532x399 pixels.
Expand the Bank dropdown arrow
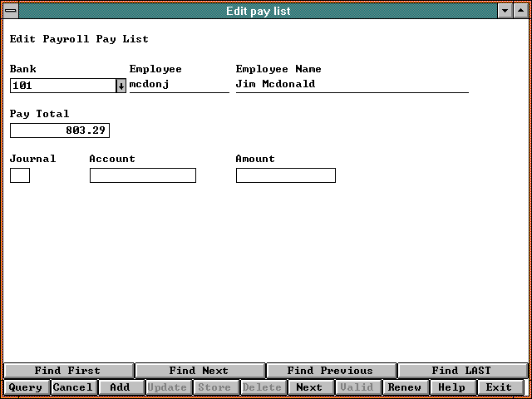(x=121, y=86)
